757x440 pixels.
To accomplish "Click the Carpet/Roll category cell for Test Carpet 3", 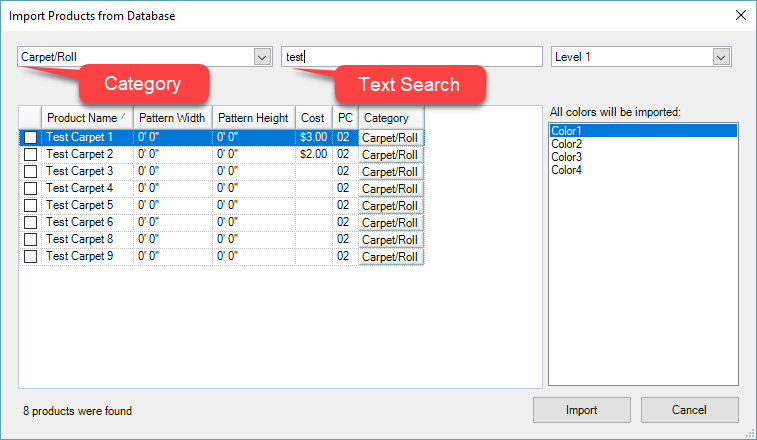I will pos(391,171).
